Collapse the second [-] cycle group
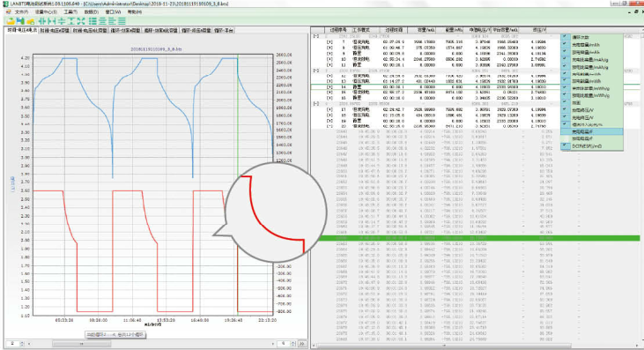The image size is (644, 350). tap(316, 71)
